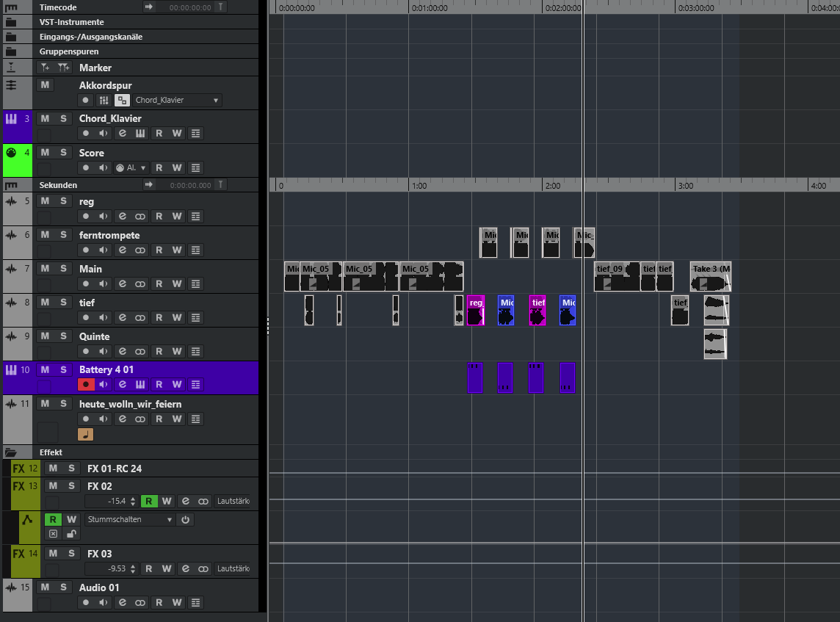
Task: Collapse the Effekt folder track
Action: 11,452
